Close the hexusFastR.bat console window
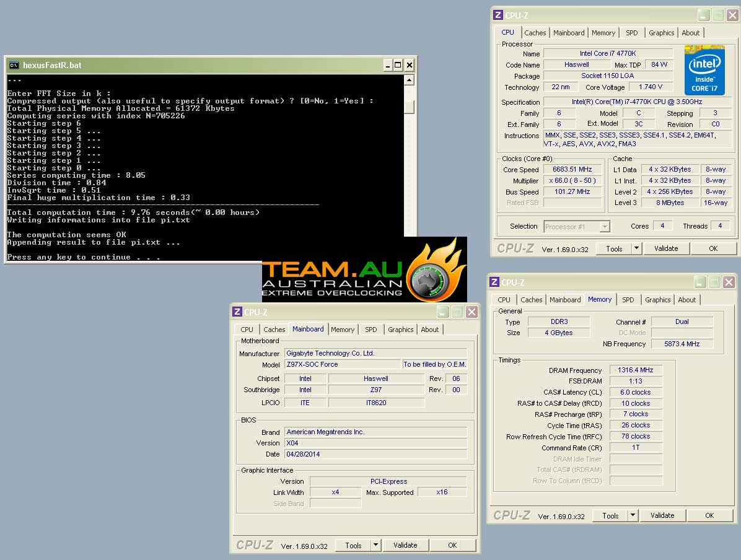 point(409,64)
